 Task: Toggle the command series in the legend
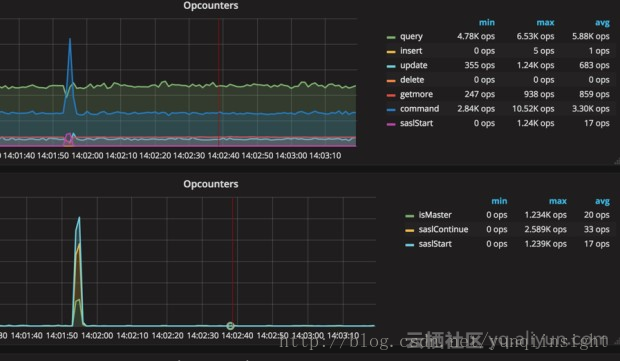click(420, 109)
